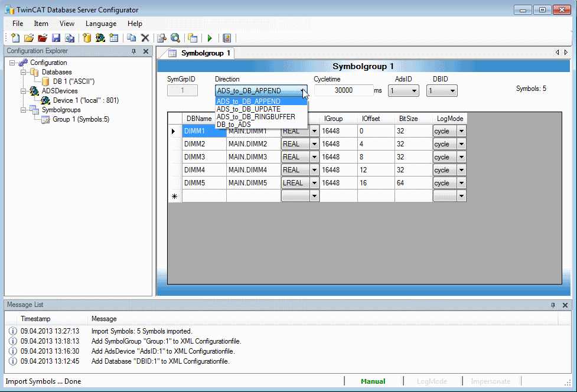
Task: Collapse the ADSDevices tree node
Action: (x=23, y=91)
